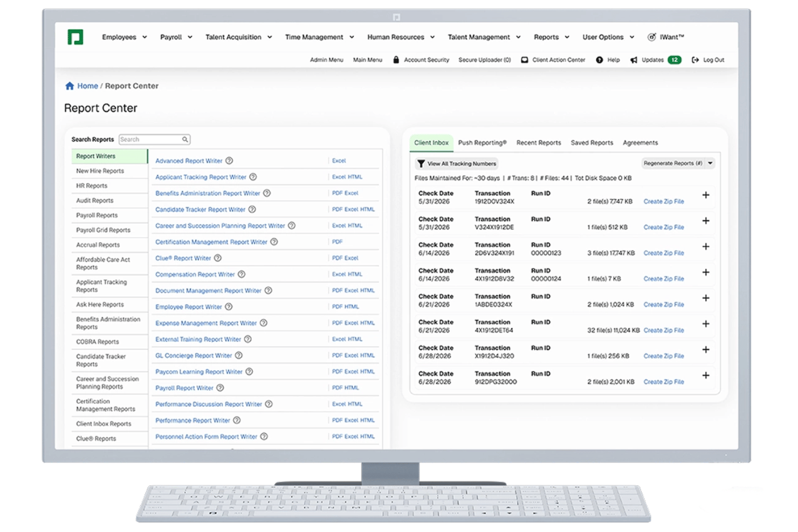The width and height of the screenshot is (798, 532).
Task: Open the Main Menu link
Action: point(368,60)
